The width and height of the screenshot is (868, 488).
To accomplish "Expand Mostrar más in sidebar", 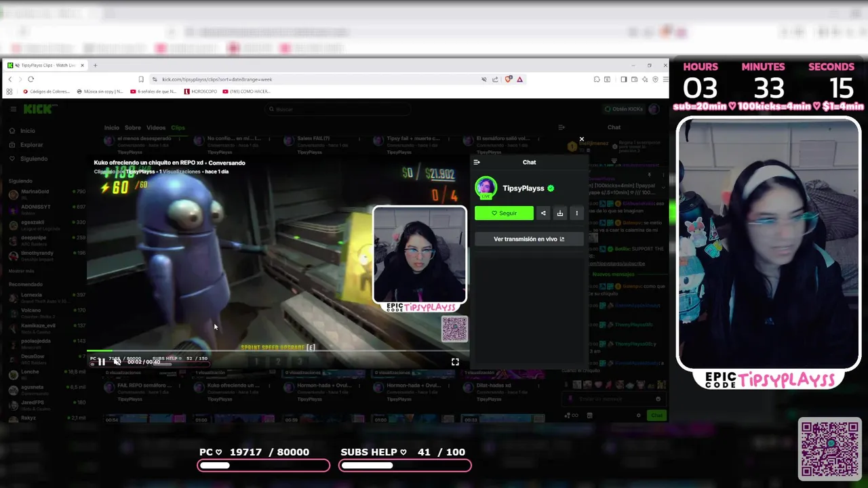I will [21, 270].
